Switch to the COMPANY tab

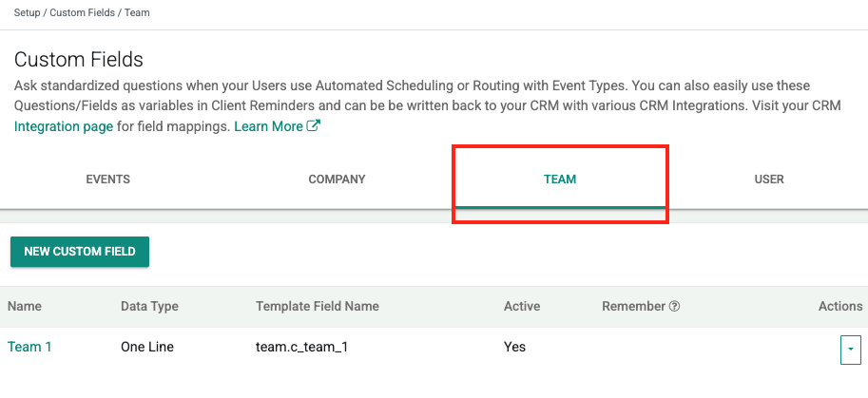337,180
